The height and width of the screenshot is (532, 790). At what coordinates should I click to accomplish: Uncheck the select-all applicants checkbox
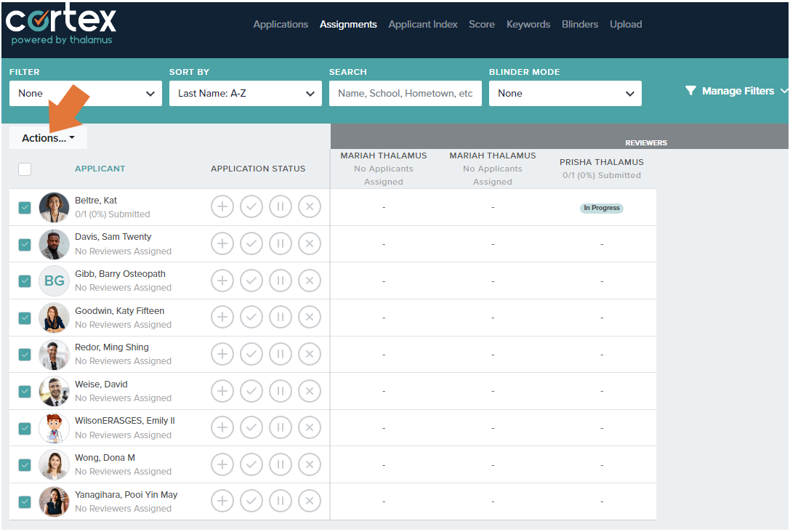click(x=25, y=169)
